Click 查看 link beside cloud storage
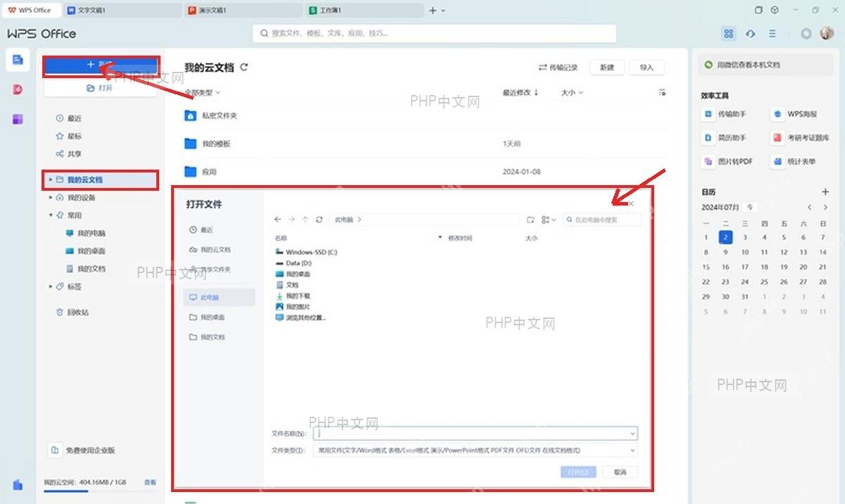Viewport: 845px width, 504px height. pos(150,482)
